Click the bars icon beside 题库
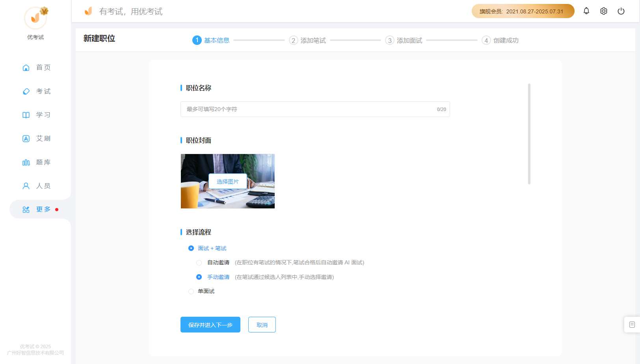Image resolution: width=640 pixels, height=364 pixels. (26, 162)
